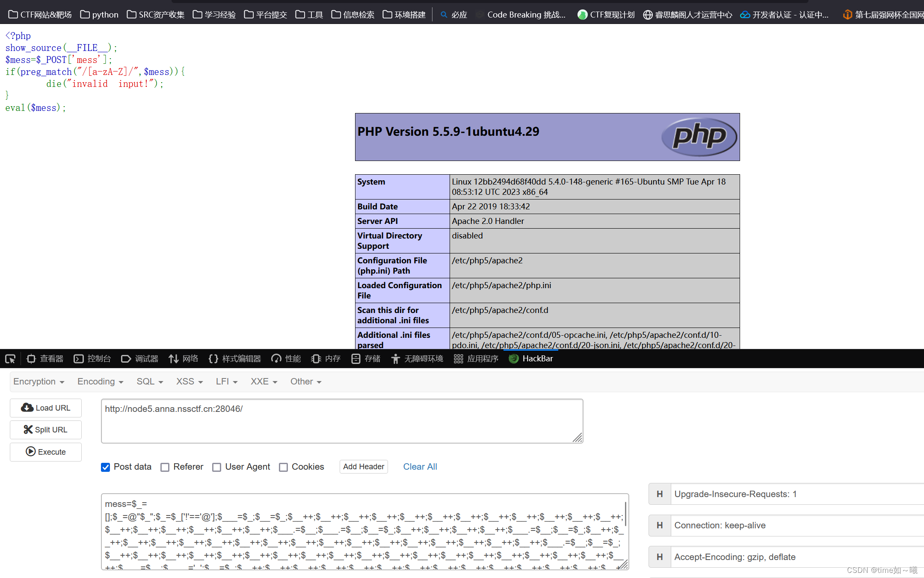
Task: Click the Upgrade-Insecure-Requests header field
Action: click(x=797, y=494)
